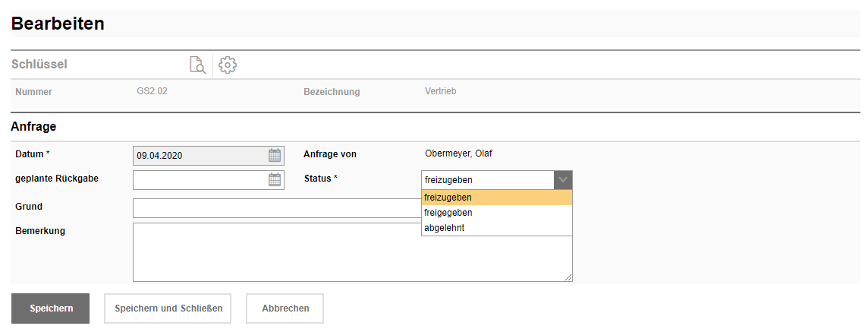
Task: Click the 'GS2.02' number value
Action: (x=153, y=91)
